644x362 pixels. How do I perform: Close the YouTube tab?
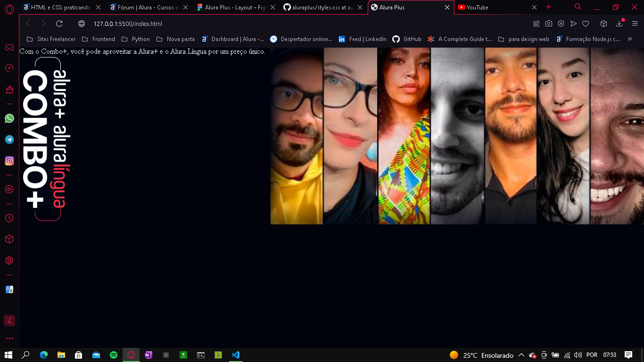[x=534, y=8]
